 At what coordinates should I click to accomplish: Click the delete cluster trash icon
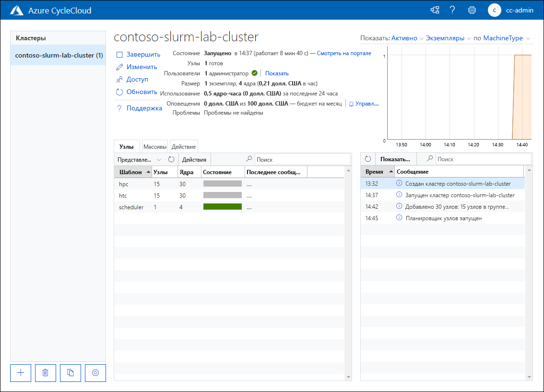tap(46, 373)
